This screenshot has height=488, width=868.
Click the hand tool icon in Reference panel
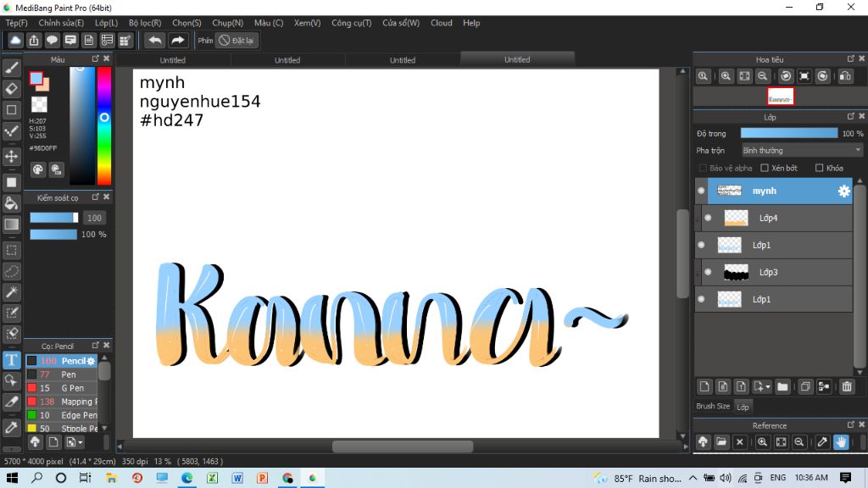point(841,441)
